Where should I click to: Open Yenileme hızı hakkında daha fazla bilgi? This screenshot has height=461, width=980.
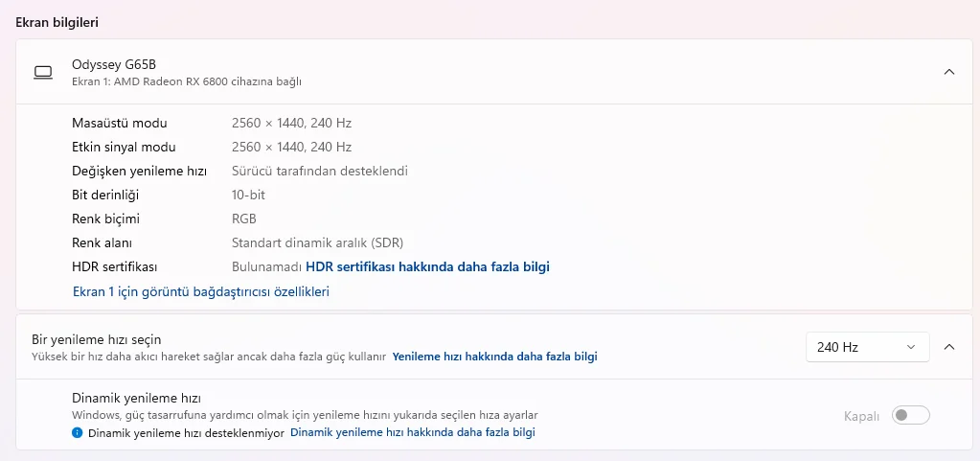pyautogui.click(x=495, y=357)
